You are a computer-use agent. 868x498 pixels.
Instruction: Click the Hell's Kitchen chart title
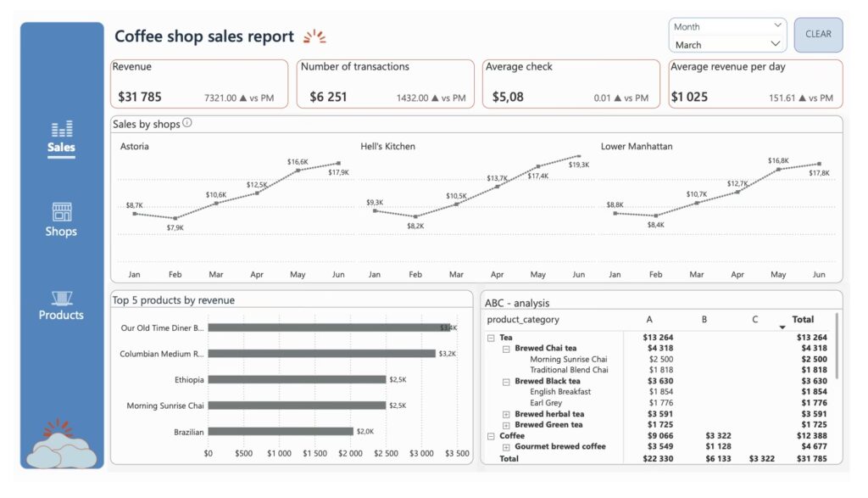pos(387,146)
